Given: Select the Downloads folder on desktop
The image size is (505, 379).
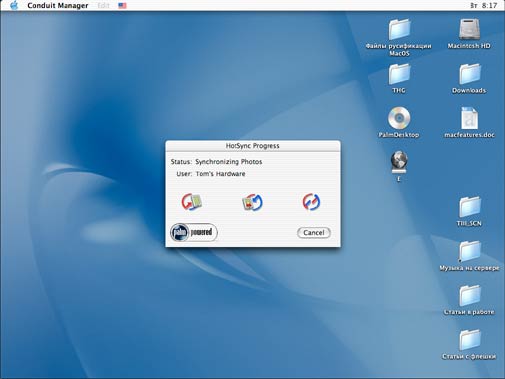Looking at the screenshot, I should click(469, 74).
